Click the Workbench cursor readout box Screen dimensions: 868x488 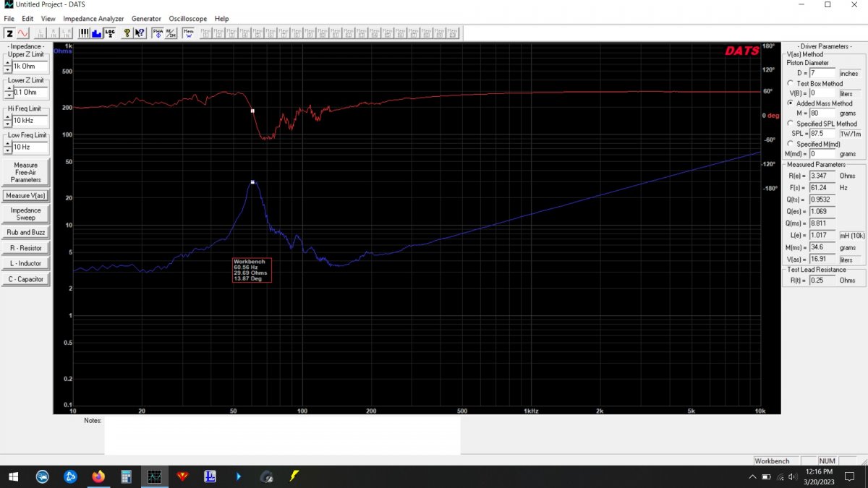pos(252,270)
